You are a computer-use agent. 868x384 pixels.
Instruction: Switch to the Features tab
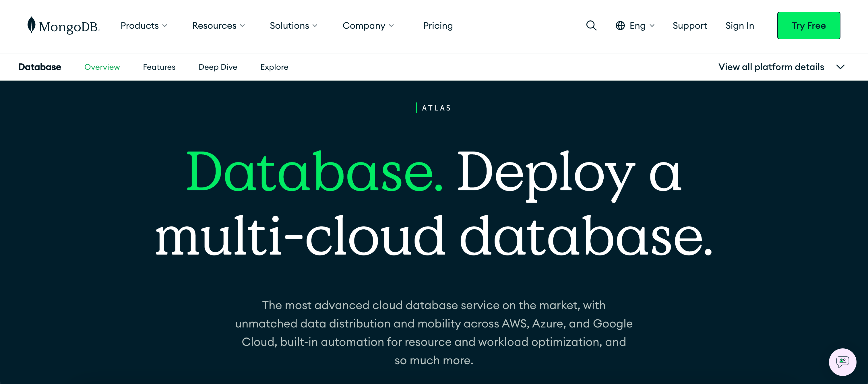click(x=159, y=67)
